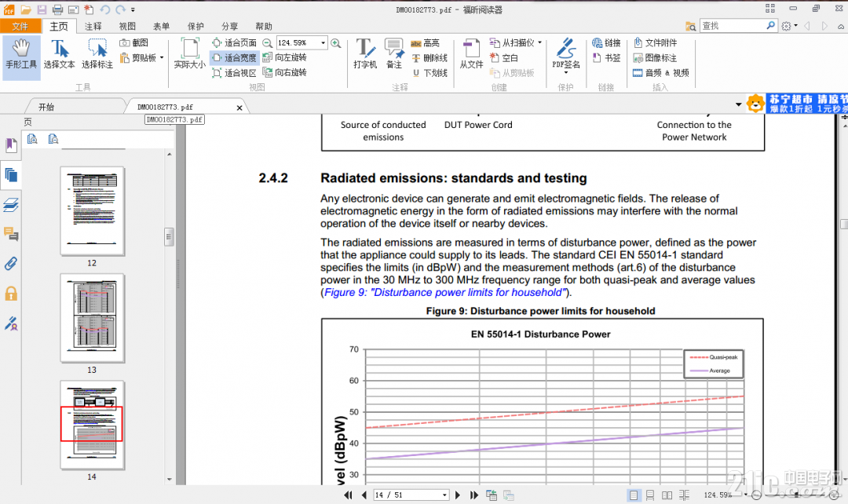Insert an Image Annotation (图像标注)
Viewport: 848px width, 504px height.
[655, 58]
